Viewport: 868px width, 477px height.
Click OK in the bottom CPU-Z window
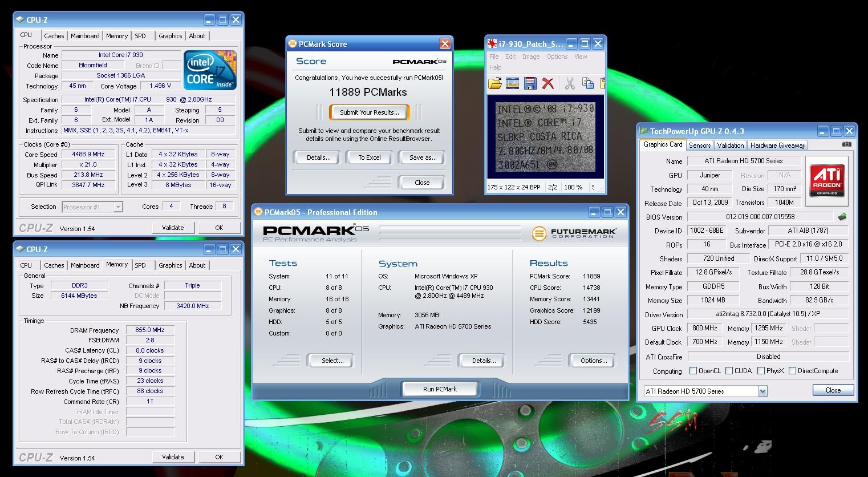[x=219, y=457]
